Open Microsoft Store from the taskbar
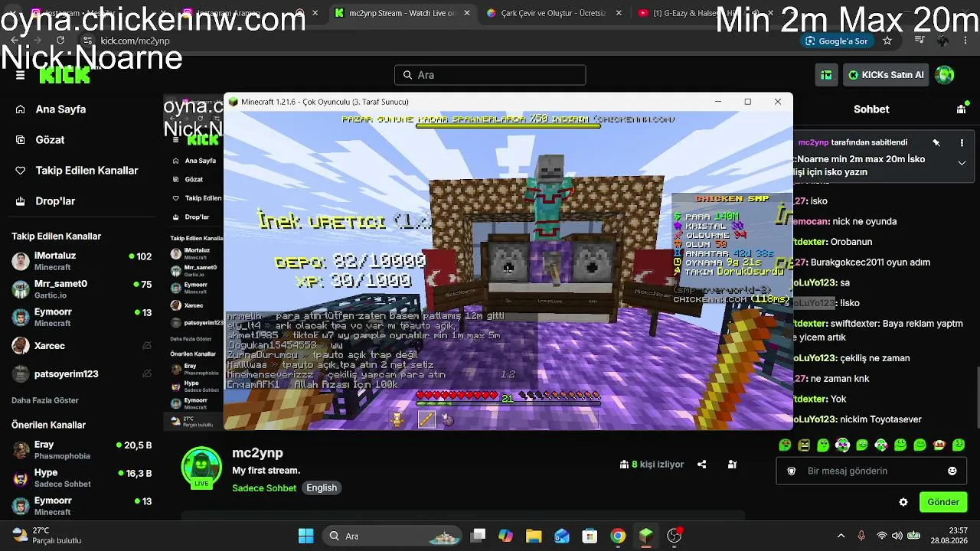This screenshot has width=980, height=551. coord(590,536)
